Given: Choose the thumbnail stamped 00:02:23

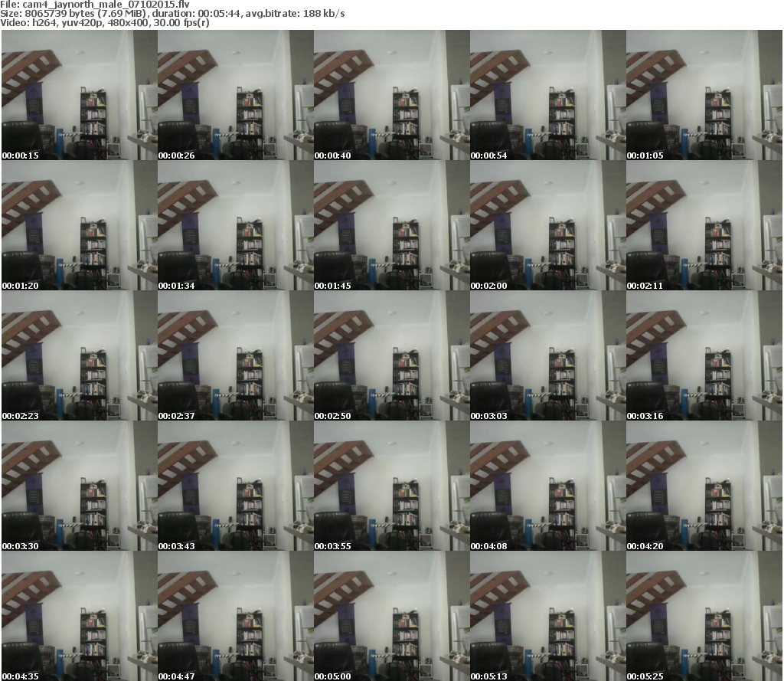Looking at the screenshot, I should point(80,355).
